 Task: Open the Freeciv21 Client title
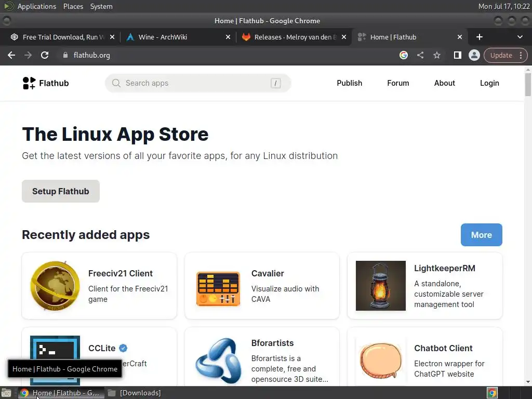click(121, 273)
